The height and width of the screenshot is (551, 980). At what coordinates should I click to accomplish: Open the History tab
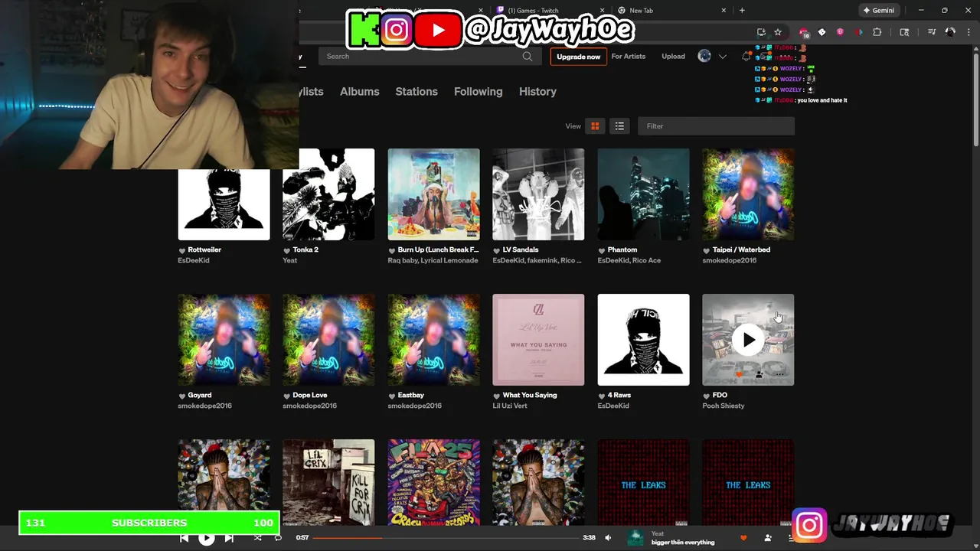pyautogui.click(x=537, y=91)
